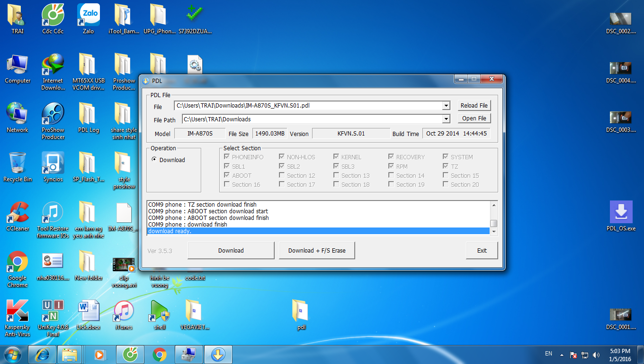Launch ProShow Producer shortcut
This screenshot has width=644, height=364.
[x=53, y=121]
